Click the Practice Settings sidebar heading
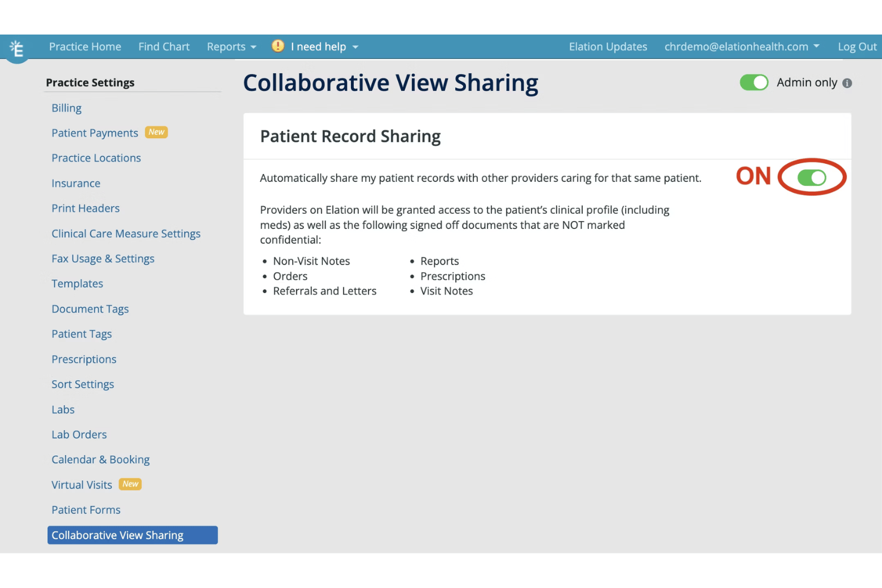This screenshot has width=882, height=588. (90, 83)
